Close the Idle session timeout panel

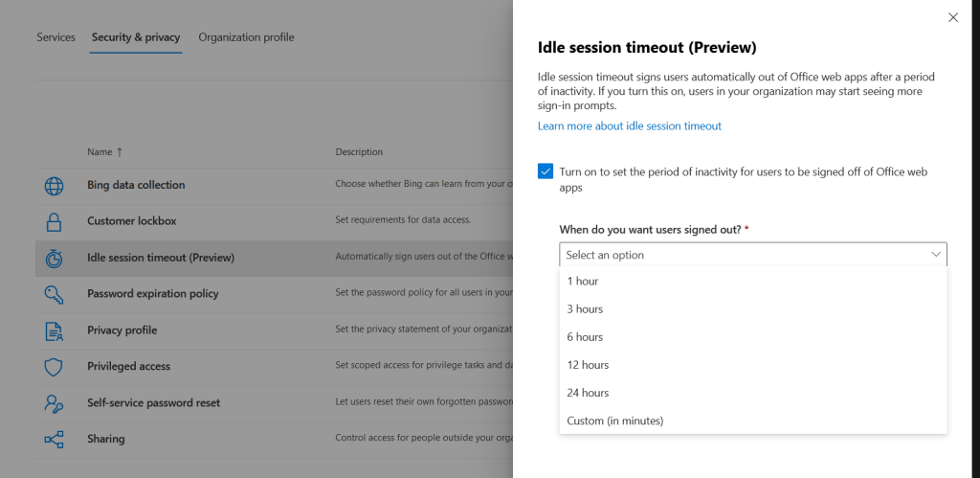[952, 17]
